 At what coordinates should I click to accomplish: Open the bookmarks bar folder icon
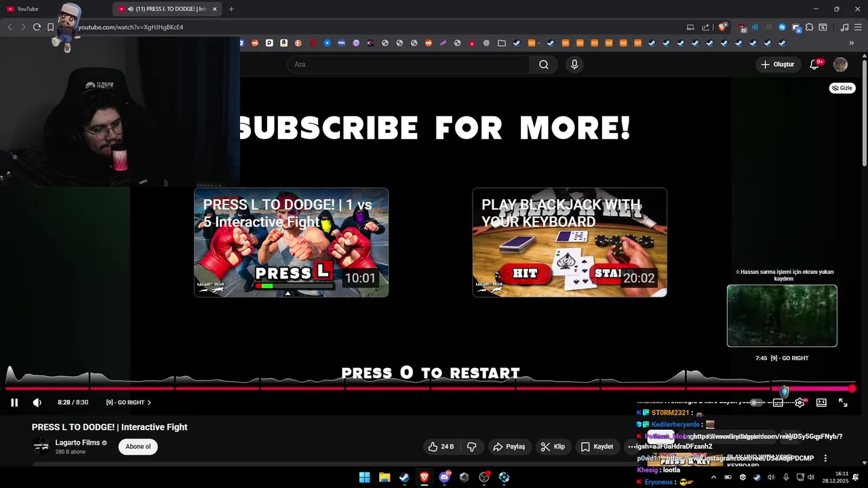point(501,43)
